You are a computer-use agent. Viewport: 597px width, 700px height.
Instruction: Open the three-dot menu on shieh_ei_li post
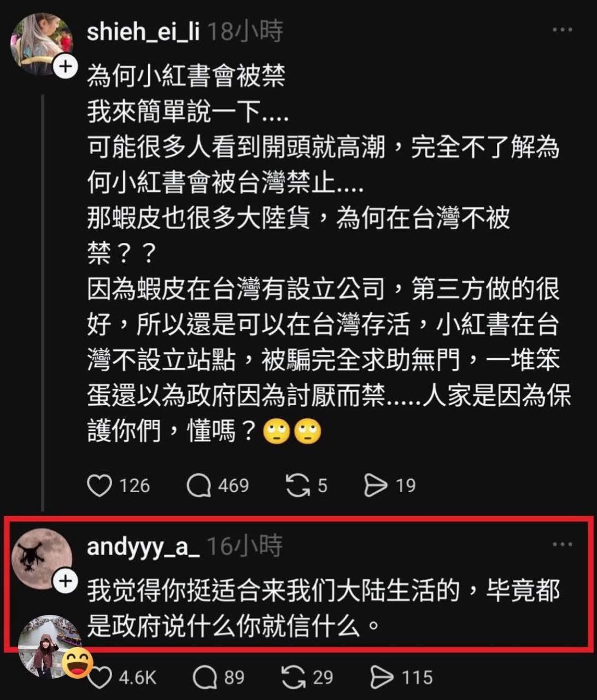562,30
